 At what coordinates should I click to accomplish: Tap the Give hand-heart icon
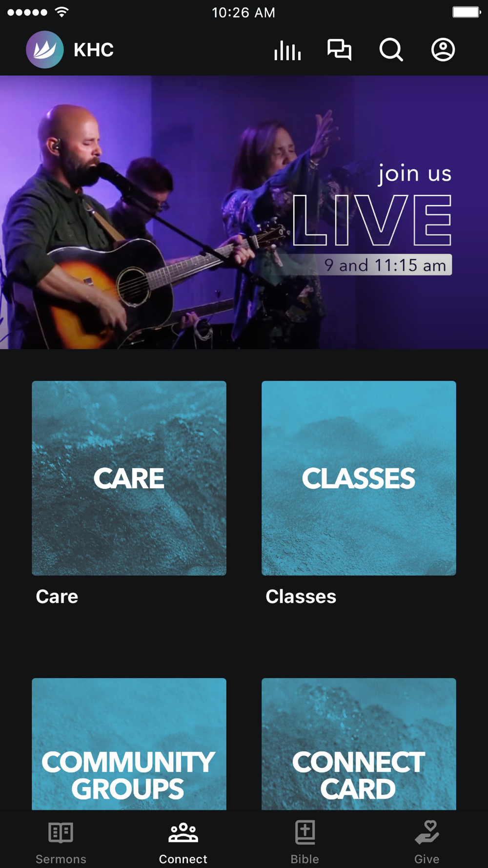click(x=427, y=832)
